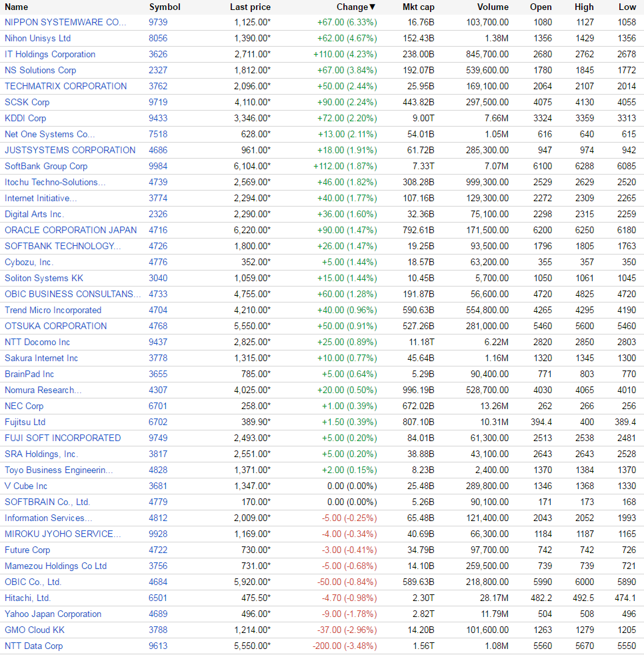Screen dimensions: 644x655
Task: Open V Cube Inc link
Action: (26, 486)
